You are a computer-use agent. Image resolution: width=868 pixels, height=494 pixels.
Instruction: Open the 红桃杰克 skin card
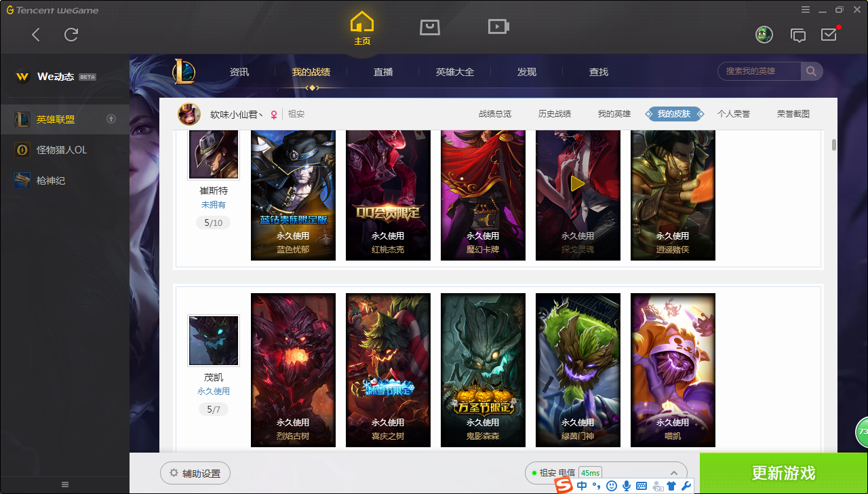tap(388, 195)
